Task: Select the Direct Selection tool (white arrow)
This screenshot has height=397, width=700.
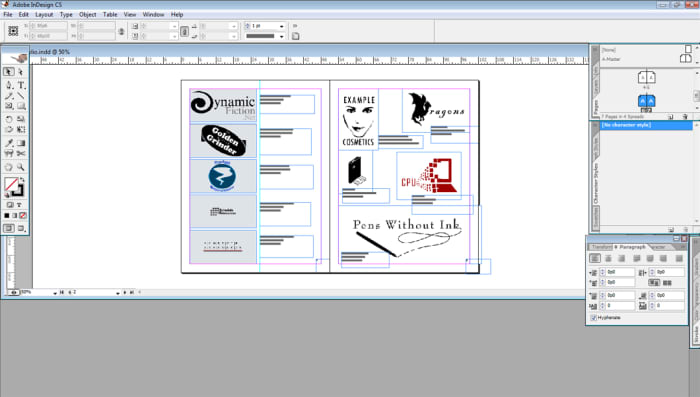Action: click(x=21, y=71)
